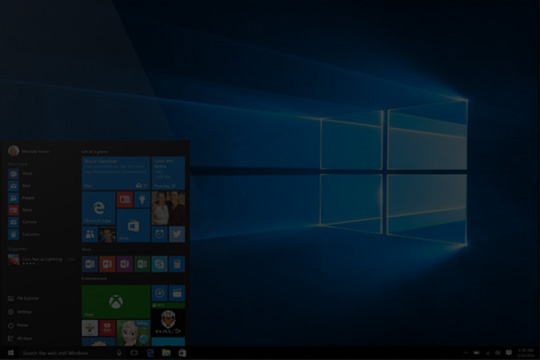Open File Explorer from the taskbar
540x360 pixels.
tap(166, 353)
